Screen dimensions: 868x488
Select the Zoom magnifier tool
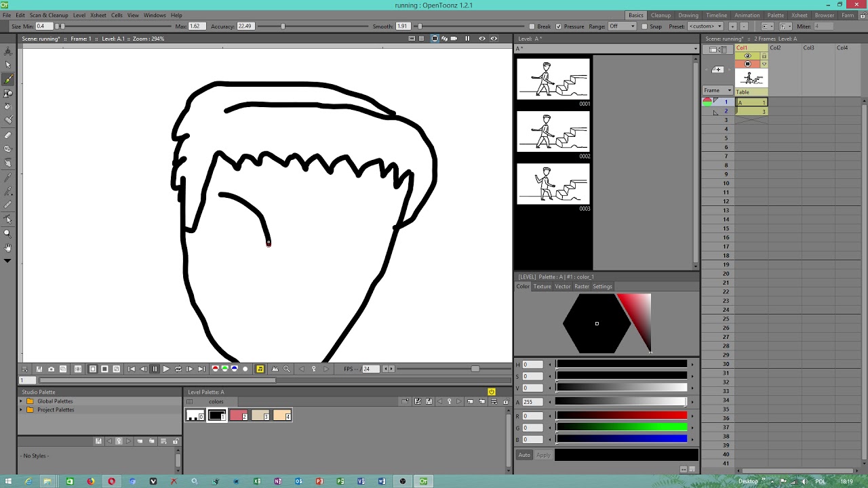click(x=7, y=233)
